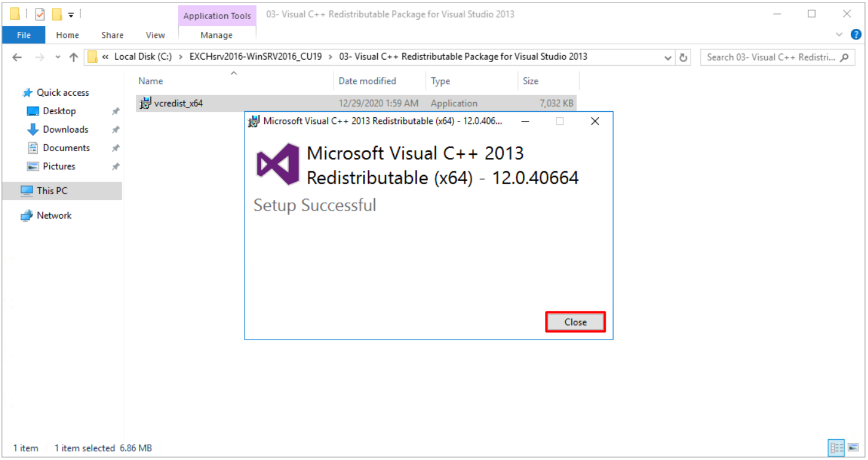Image resolution: width=868 pixels, height=460 pixels.
Task: Select the Manage tab
Action: pos(216,35)
